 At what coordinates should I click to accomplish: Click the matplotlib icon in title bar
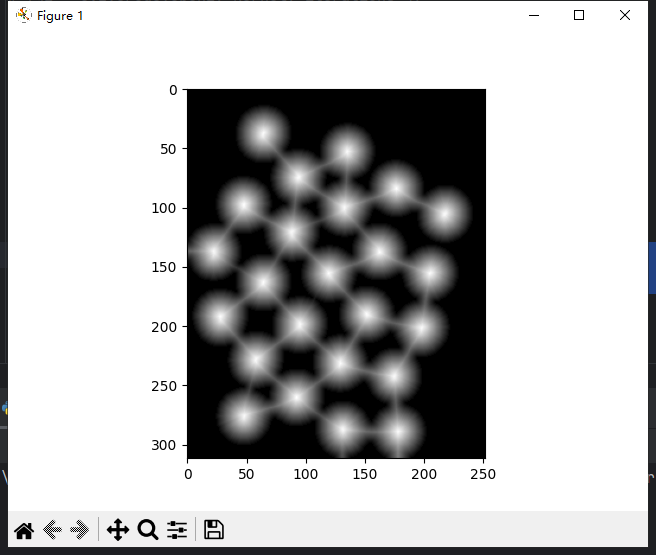(x=23, y=15)
